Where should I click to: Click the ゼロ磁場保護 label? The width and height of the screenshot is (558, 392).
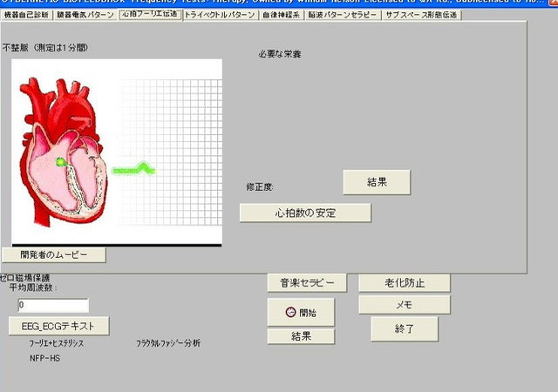[x=25, y=278]
